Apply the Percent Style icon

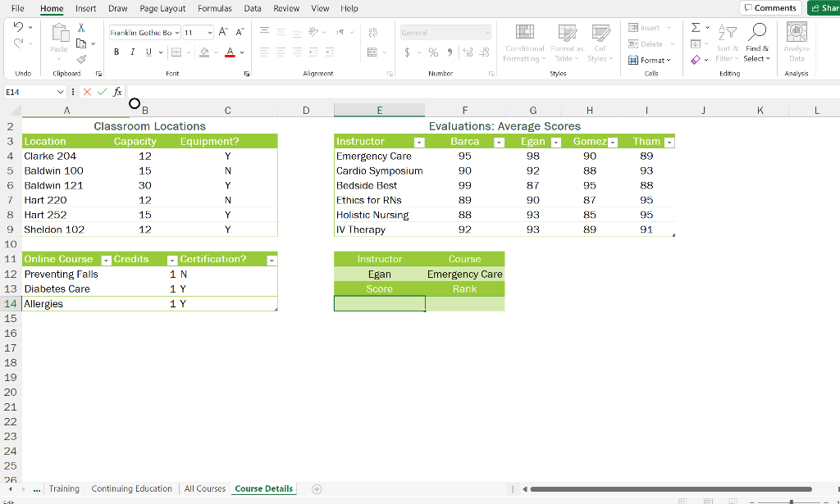coord(432,52)
